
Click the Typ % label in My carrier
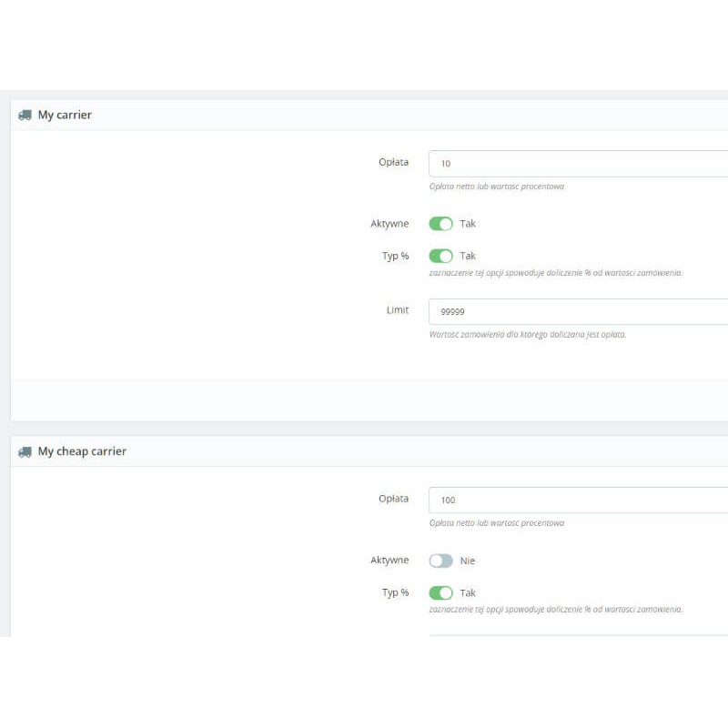[395, 256]
